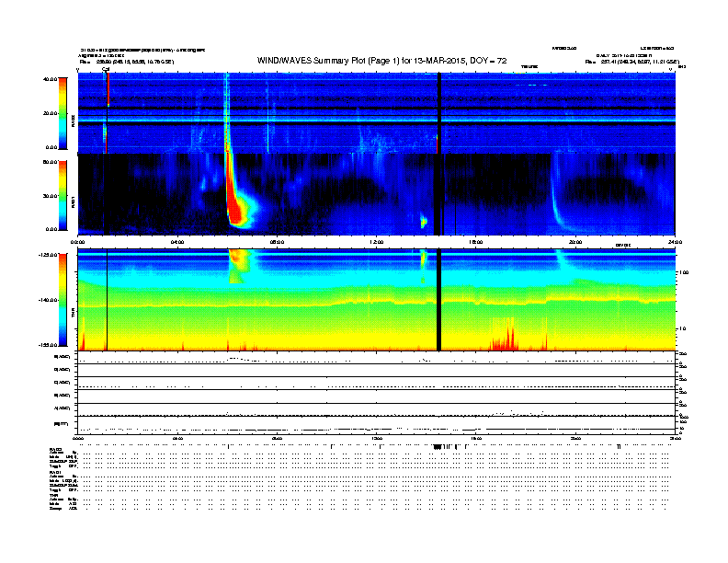Click the 24:00 tick label under RAD1 spectrogram
Screen dimensions: 728x563
point(675,242)
